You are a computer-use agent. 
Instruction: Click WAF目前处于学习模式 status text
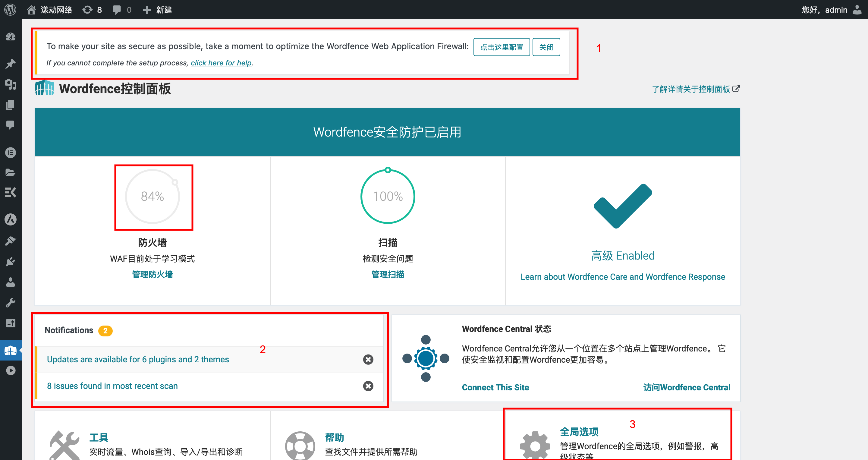point(152,258)
